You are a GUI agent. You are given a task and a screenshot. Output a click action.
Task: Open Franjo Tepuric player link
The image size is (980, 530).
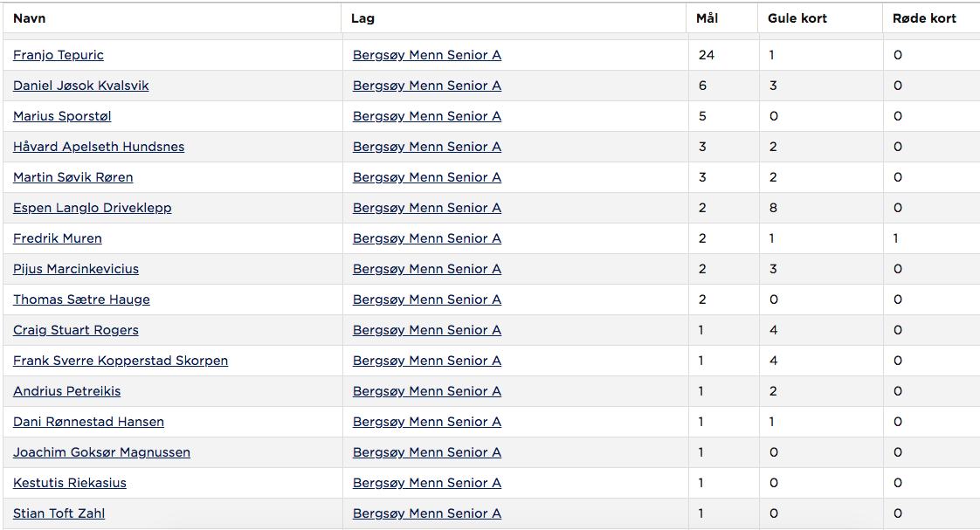59,55
